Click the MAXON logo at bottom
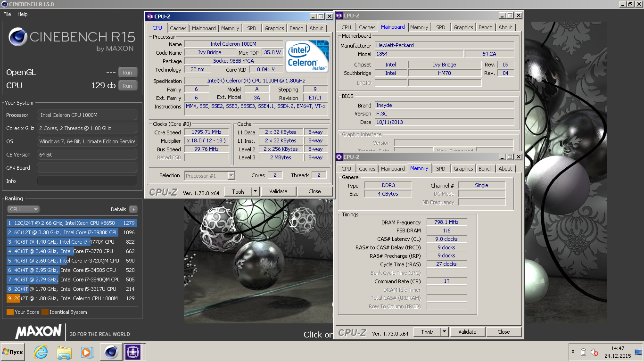This screenshot has height=362, width=644. [x=38, y=331]
